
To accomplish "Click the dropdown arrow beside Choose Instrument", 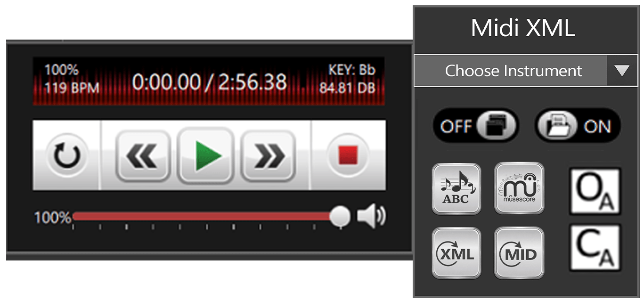I will coord(622,71).
